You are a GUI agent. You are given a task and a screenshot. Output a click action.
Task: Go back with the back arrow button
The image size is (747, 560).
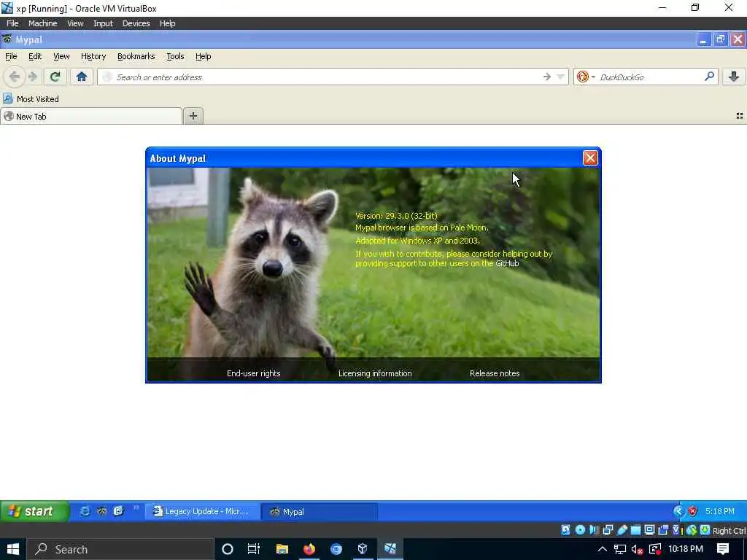(x=15, y=77)
